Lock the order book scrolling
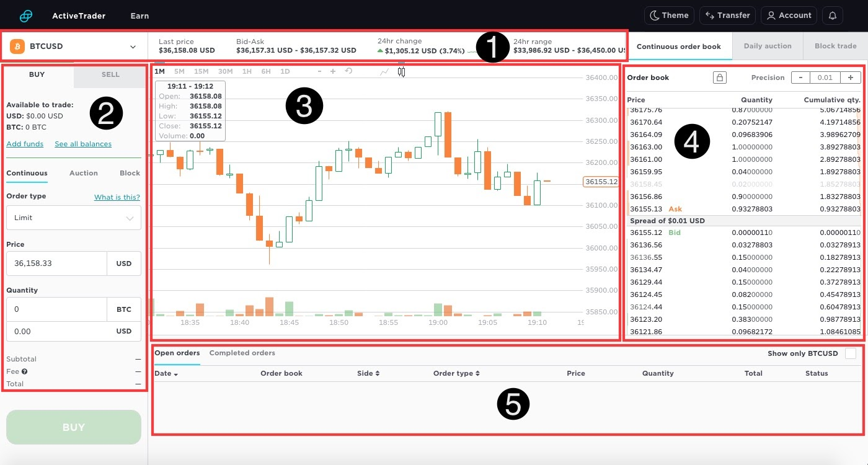Image resolution: width=868 pixels, height=465 pixels. (x=719, y=77)
